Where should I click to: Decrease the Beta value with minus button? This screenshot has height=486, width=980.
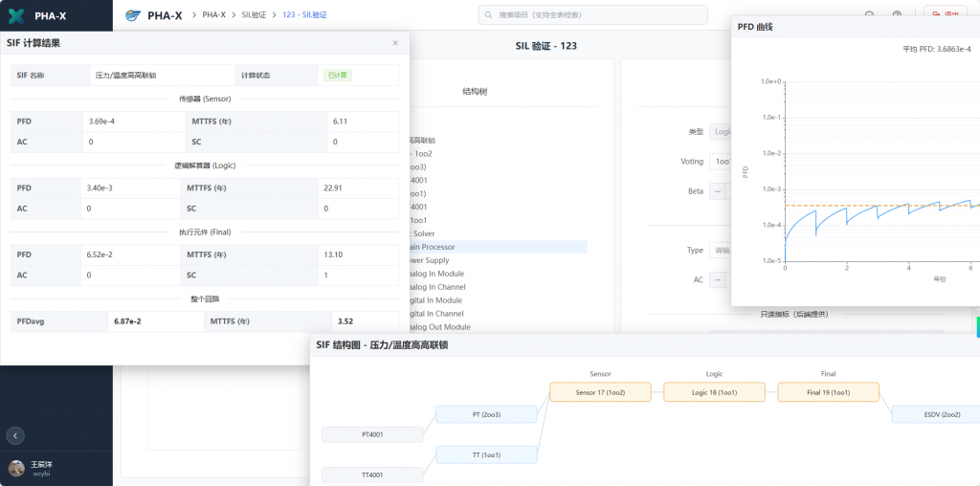pos(717,191)
